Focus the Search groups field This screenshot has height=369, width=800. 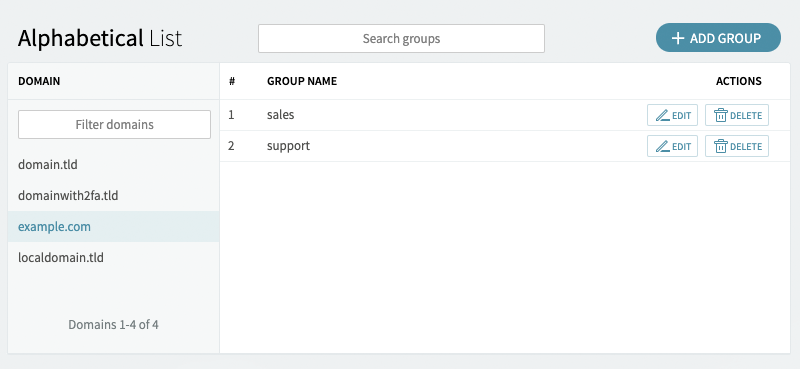click(x=401, y=38)
